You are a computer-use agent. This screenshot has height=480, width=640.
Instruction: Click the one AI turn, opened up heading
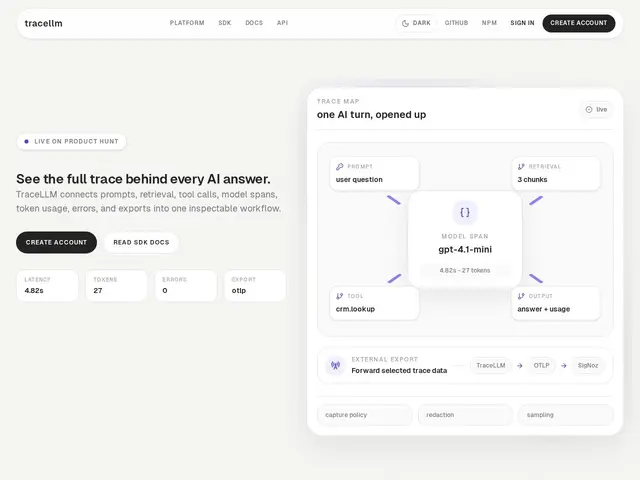371,115
